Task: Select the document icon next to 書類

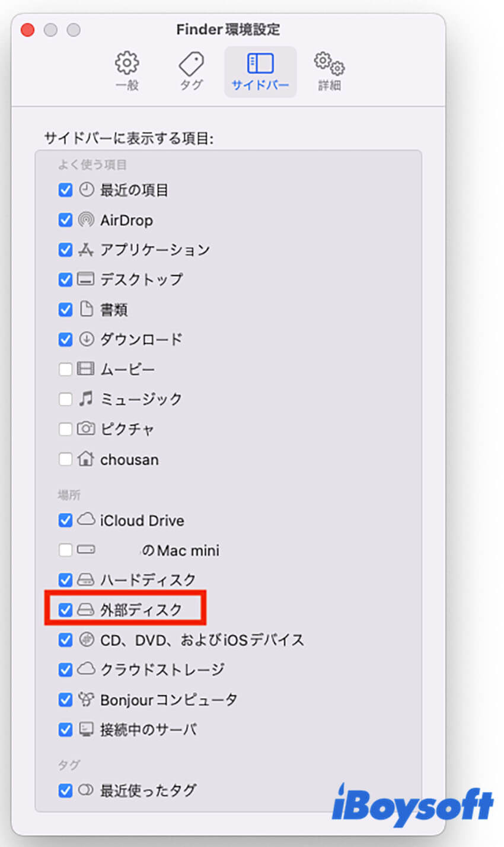Action: click(x=86, y=310)
